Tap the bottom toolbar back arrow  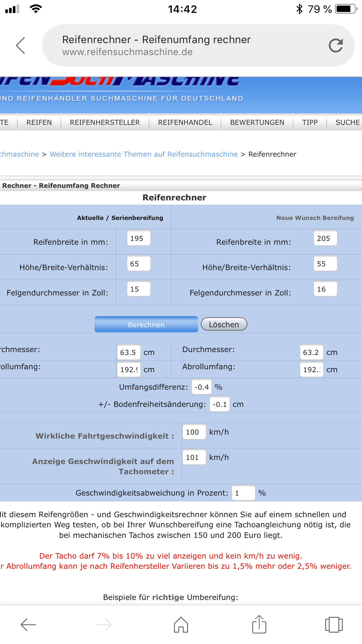28,624
